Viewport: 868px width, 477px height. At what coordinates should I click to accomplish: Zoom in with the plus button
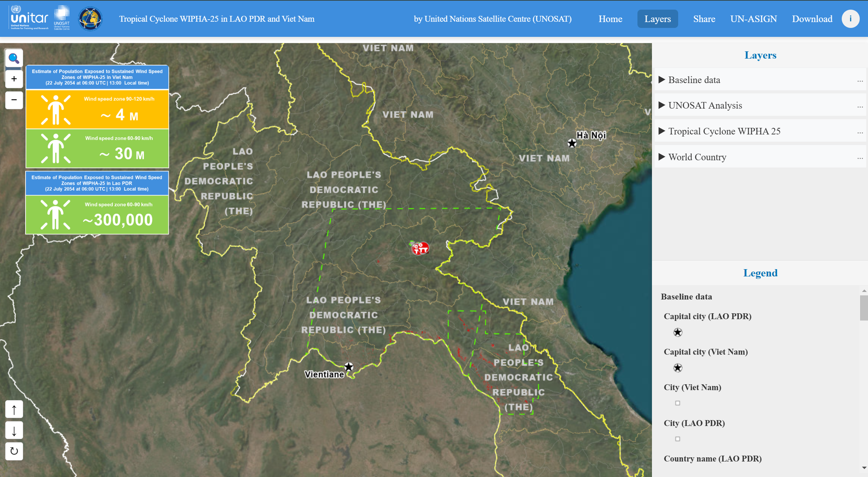point(14,79)
